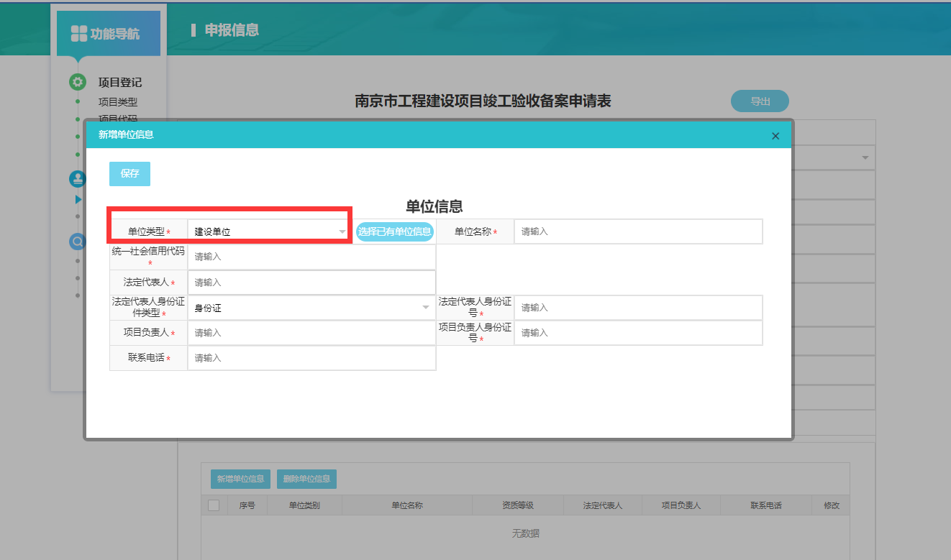Toggle the select-all checkbox in table header
Screen dimensions: 951x560
pos(214,505)
